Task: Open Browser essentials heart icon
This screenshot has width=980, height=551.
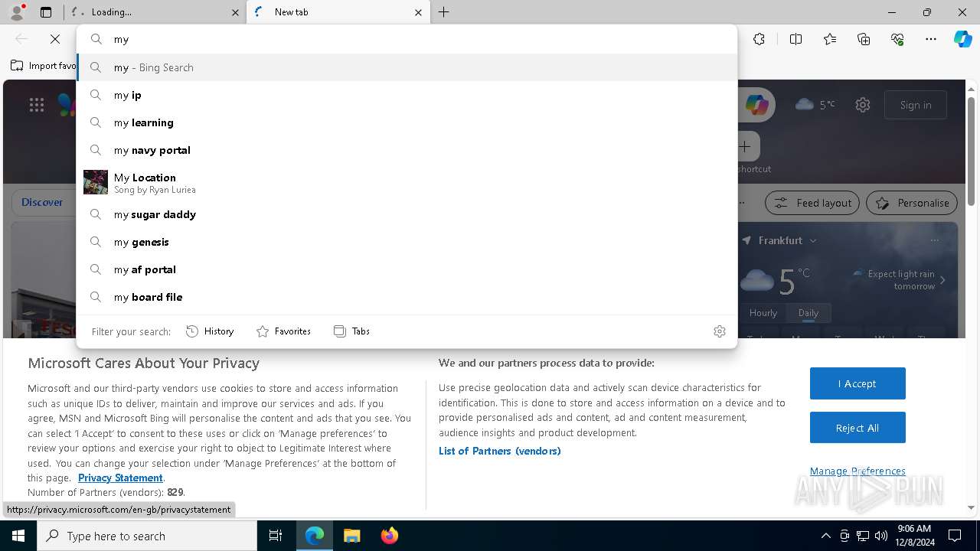Action: (897, 39)
